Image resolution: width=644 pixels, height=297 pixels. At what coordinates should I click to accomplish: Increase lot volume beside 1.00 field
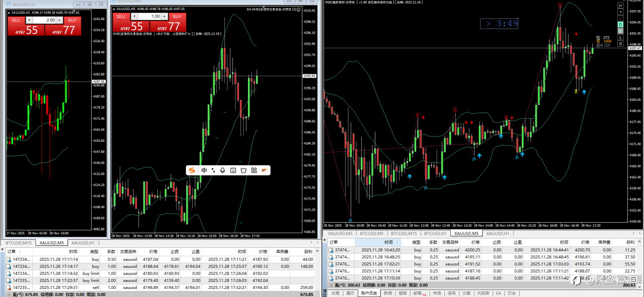click(x=165, y=17)
